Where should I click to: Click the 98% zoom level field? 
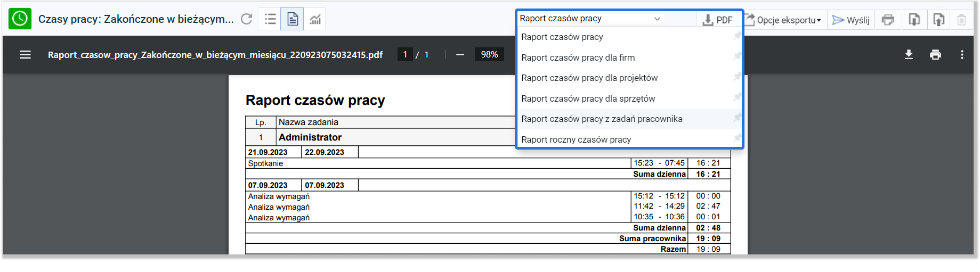tap(489, 54)
